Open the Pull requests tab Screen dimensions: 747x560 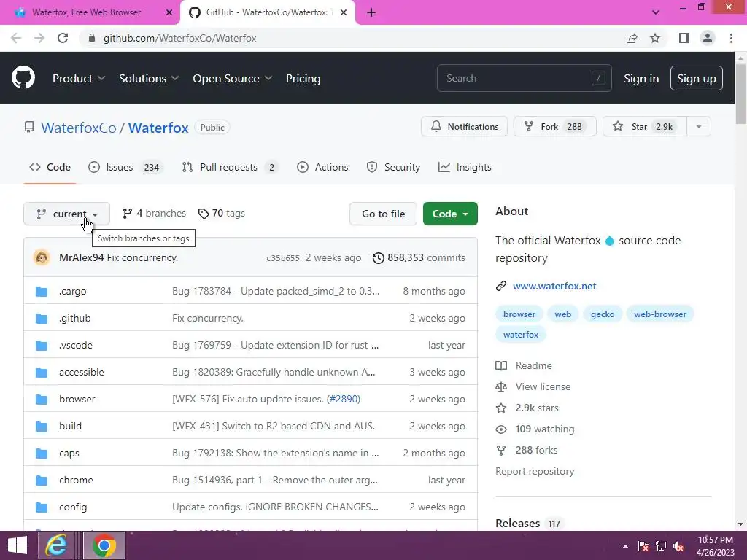(x=230, y=167)
